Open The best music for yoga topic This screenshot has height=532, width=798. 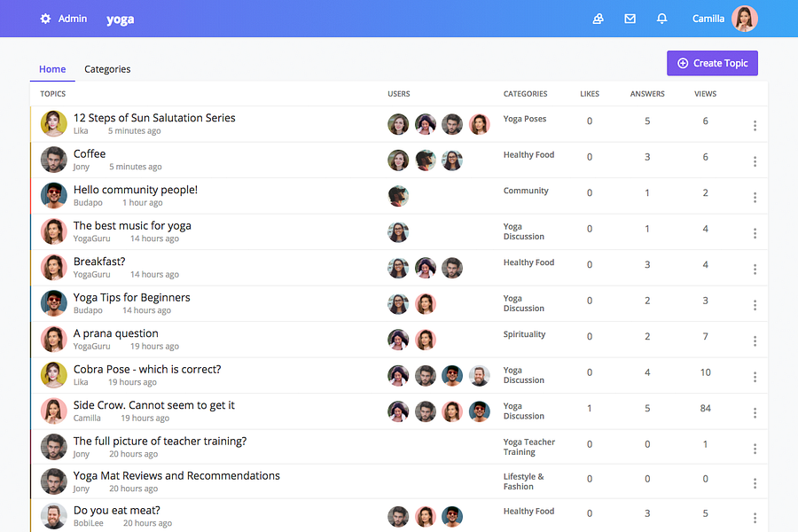tap(132, 225)
